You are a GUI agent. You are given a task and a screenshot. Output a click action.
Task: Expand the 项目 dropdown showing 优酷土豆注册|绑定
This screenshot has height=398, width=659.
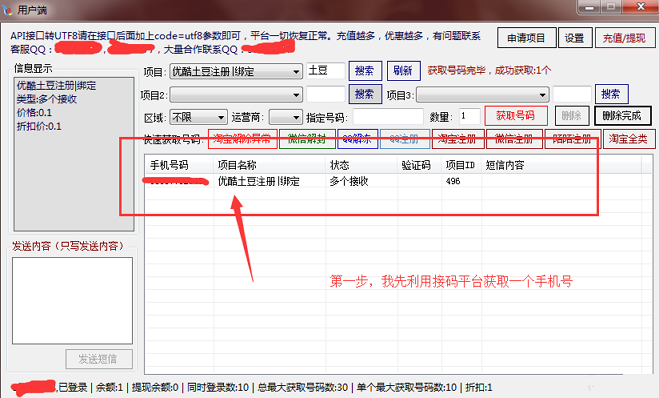(236, 71)
